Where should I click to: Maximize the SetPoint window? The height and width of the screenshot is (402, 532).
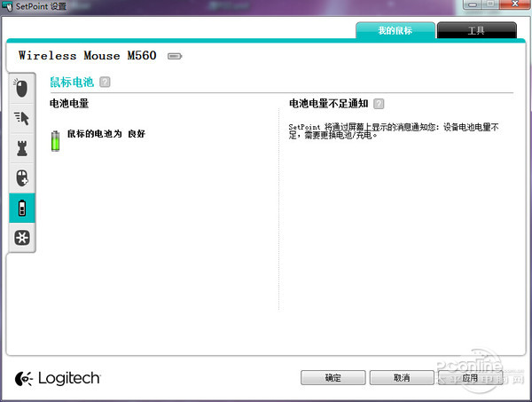point(490,4)
